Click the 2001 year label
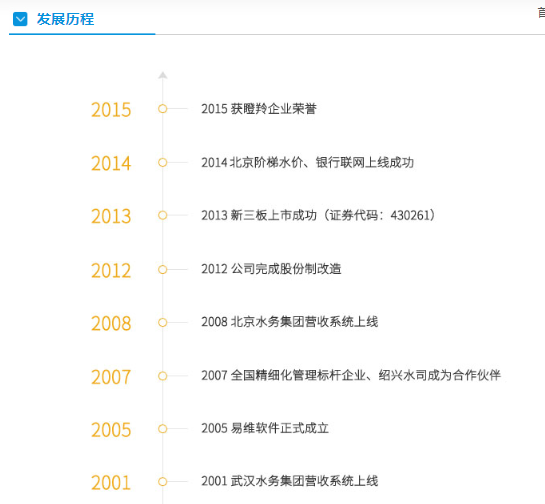 pos(111,482)
